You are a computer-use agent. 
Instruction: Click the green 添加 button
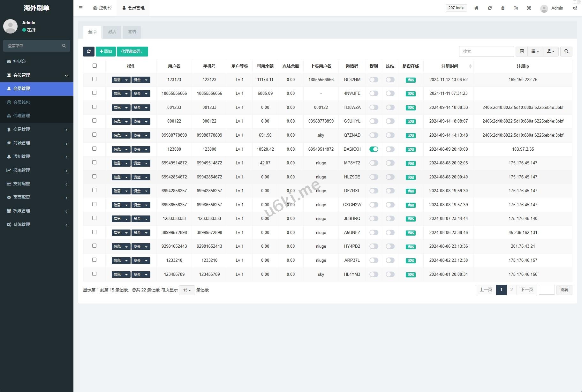[106, 51]
